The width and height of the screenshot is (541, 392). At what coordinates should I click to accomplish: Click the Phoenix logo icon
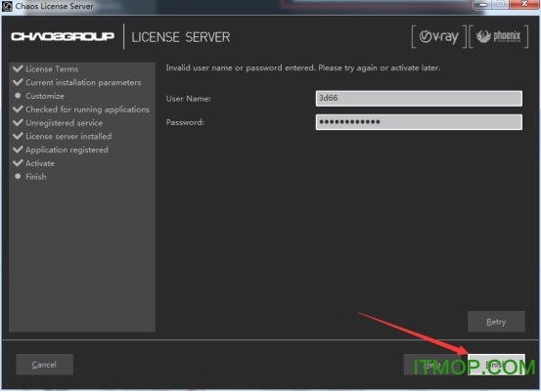(498, 36)
